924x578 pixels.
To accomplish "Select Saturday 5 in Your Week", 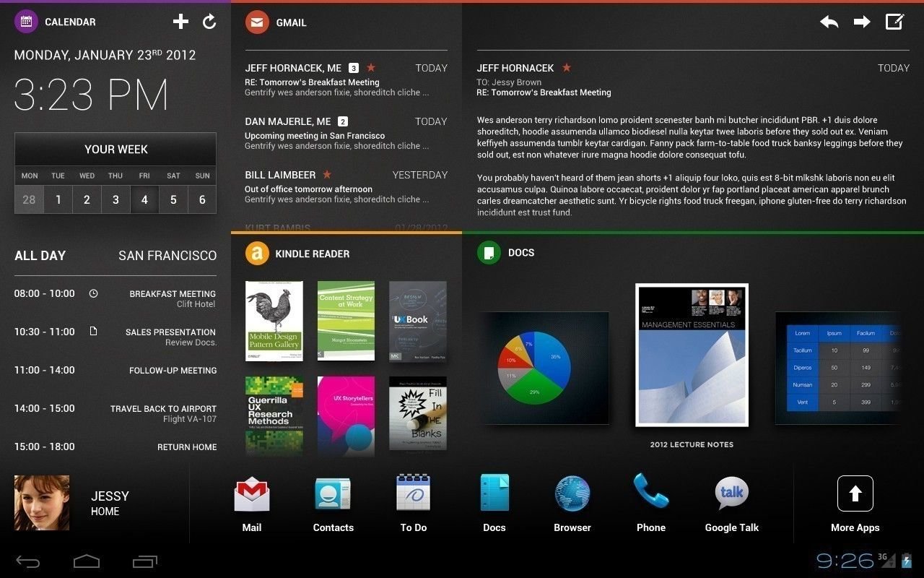I will pyautogui.click(x=173, y=199).
